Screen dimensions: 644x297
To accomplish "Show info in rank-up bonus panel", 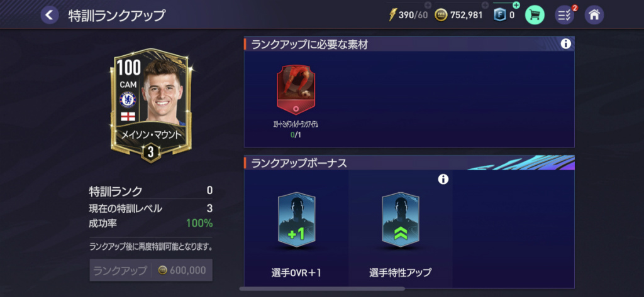I will pos(443,179).
